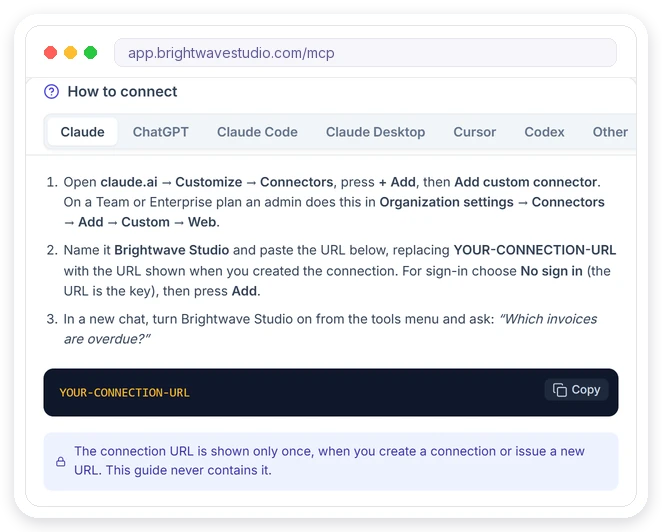Image resolution: width=662 pixels, height=532 pixels.
Task: Click the YOUR-CONNECTION-URL code text
Action: (125, 393)
